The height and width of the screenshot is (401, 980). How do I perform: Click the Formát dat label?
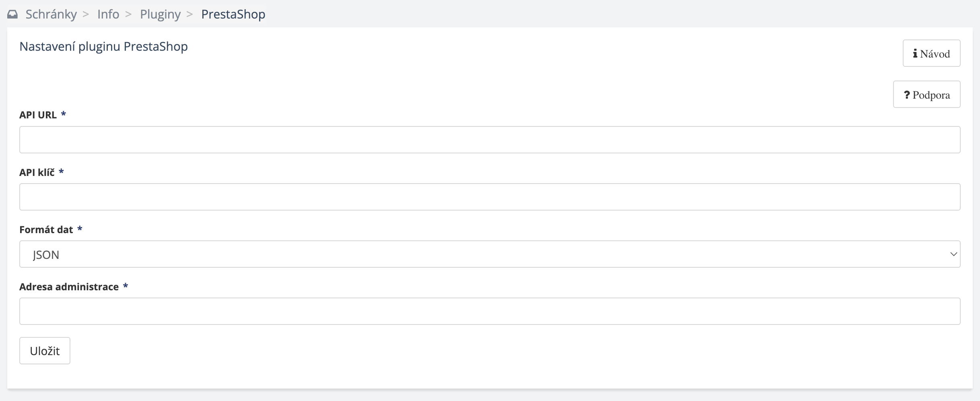point(46,229)
